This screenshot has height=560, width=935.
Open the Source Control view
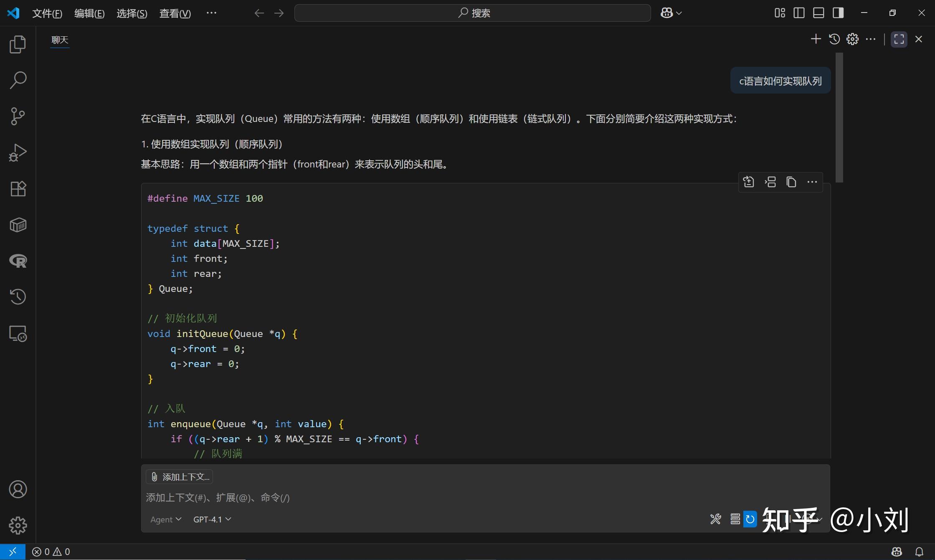pos(18,116)
